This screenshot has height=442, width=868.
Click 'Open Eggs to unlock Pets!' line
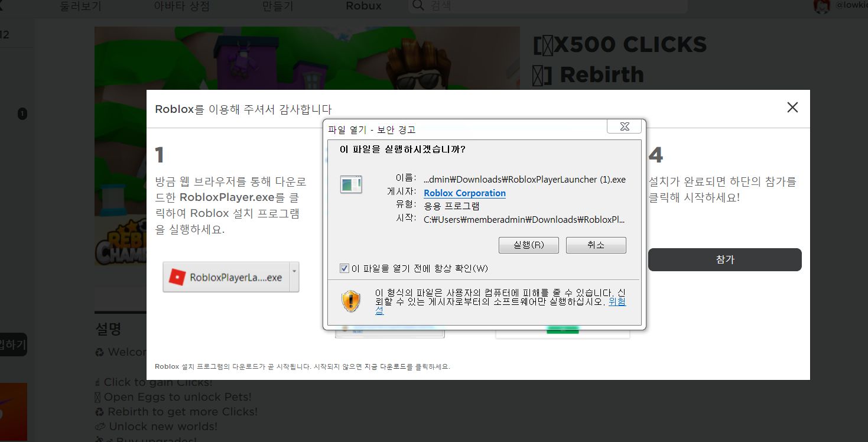173,397
